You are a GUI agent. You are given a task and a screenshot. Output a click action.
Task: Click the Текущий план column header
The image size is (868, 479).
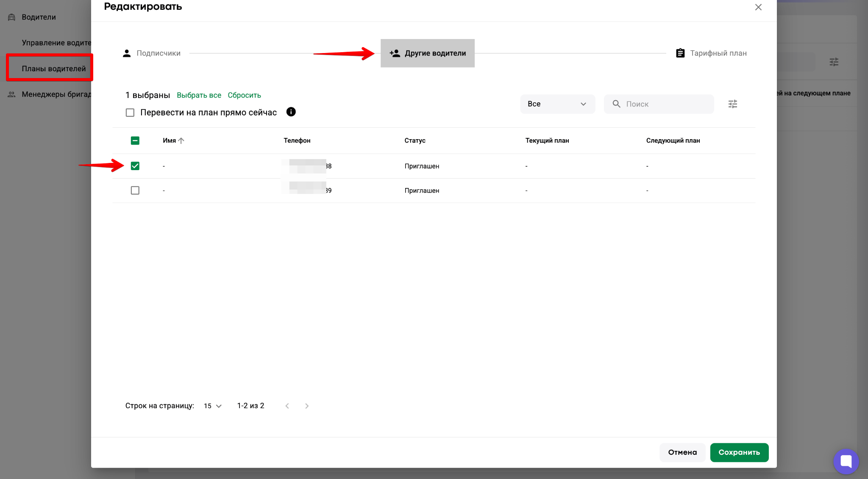(x=547, y=140)
